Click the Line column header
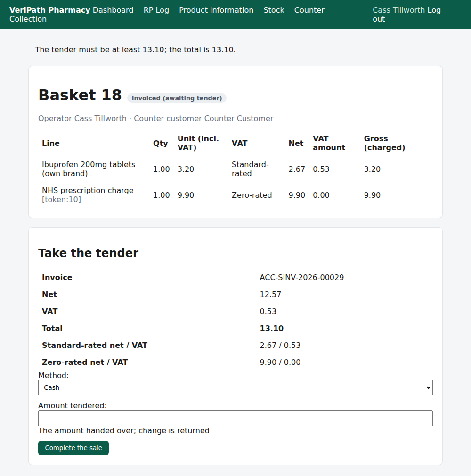 [51, 143]
